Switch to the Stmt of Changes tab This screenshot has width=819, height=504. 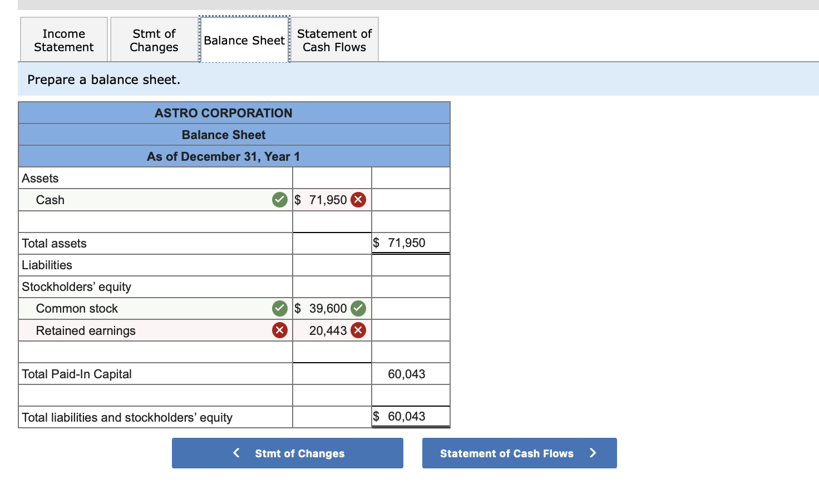coord(154,40)
